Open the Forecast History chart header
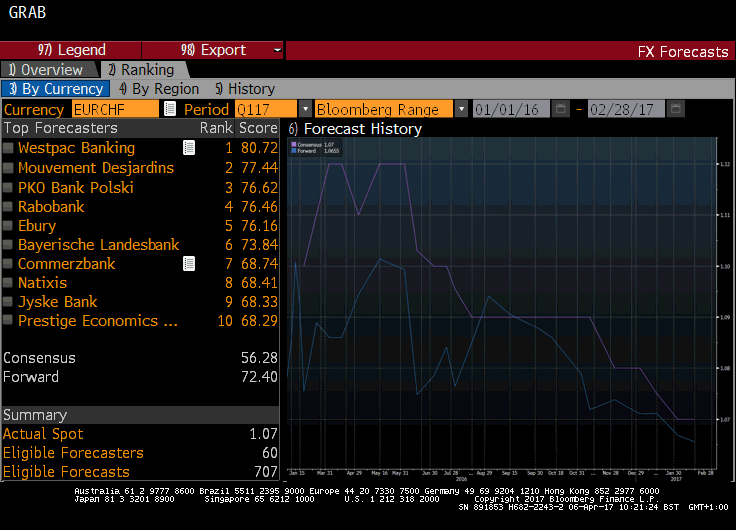The height and width of the screenshot is (530, 736). click(x=355, y=129)
